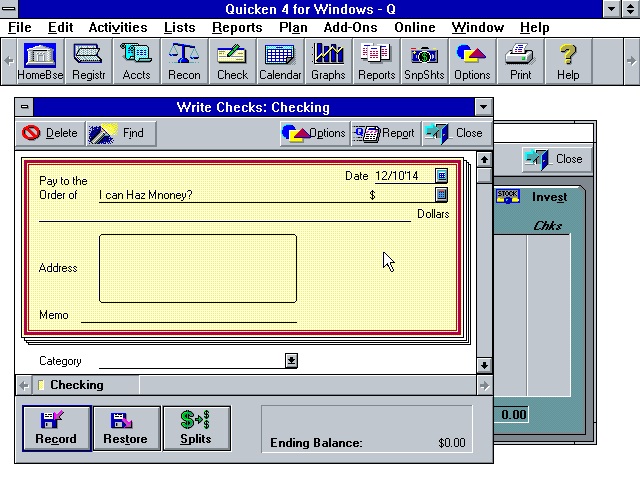The width and height of the screenshot is (640, 480).
Task: Open the Window menu
Action: tap(478, 27)
